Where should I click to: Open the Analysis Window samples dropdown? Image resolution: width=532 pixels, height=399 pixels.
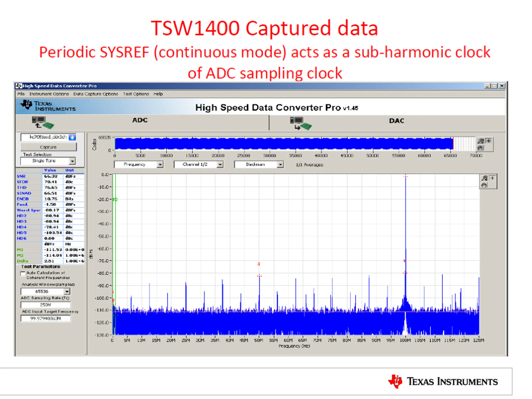pyautogui.click(x=67, y=292)
